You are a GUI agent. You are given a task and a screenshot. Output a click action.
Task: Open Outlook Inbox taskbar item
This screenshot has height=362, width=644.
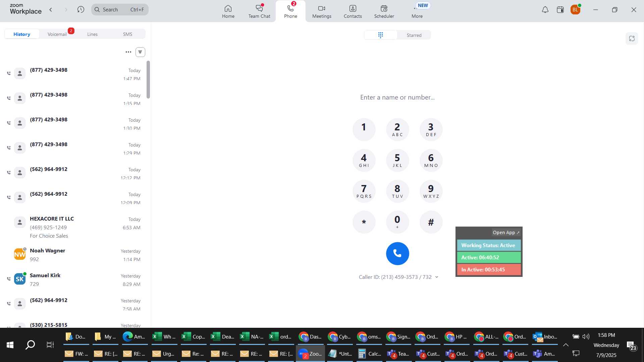click(x=545, y=337)
